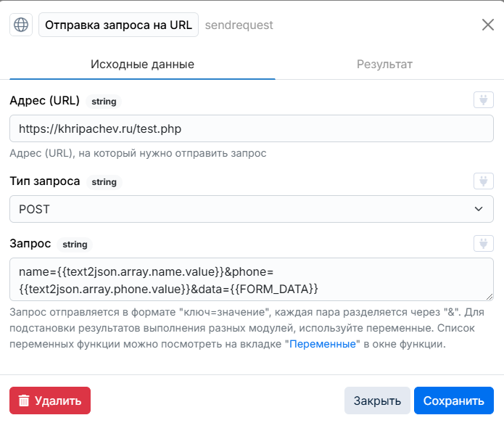Click the chevron arrow in the POST selector

(479, 209)
